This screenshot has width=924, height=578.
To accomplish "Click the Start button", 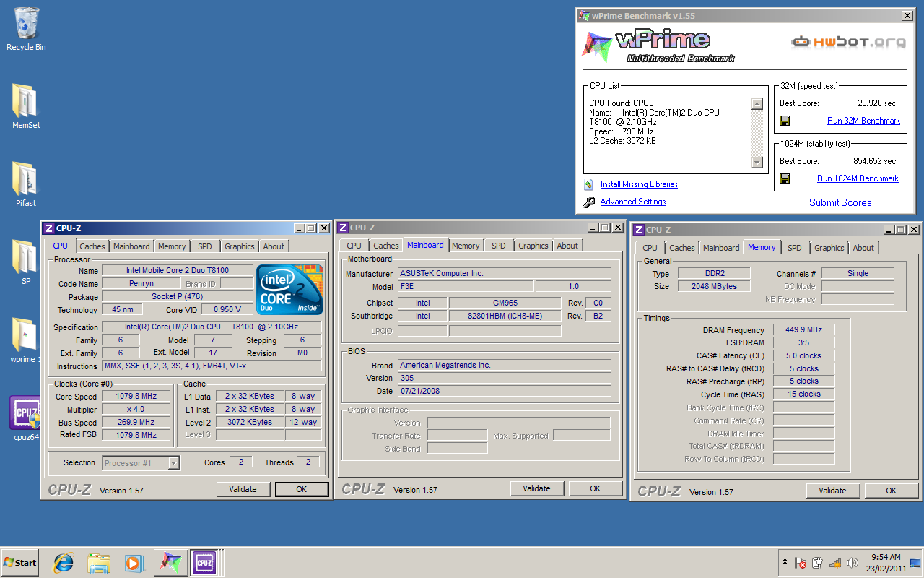I will pos(20,563).
